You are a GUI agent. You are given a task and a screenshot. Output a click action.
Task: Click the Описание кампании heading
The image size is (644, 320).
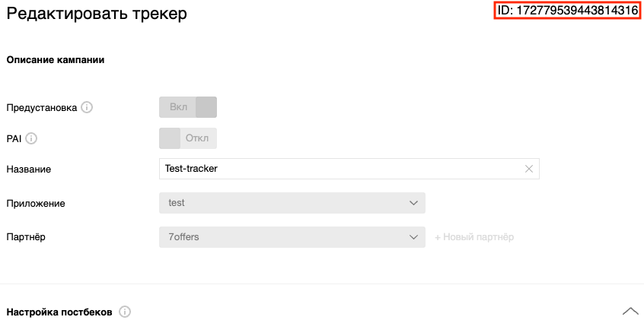tap(56, 60)
